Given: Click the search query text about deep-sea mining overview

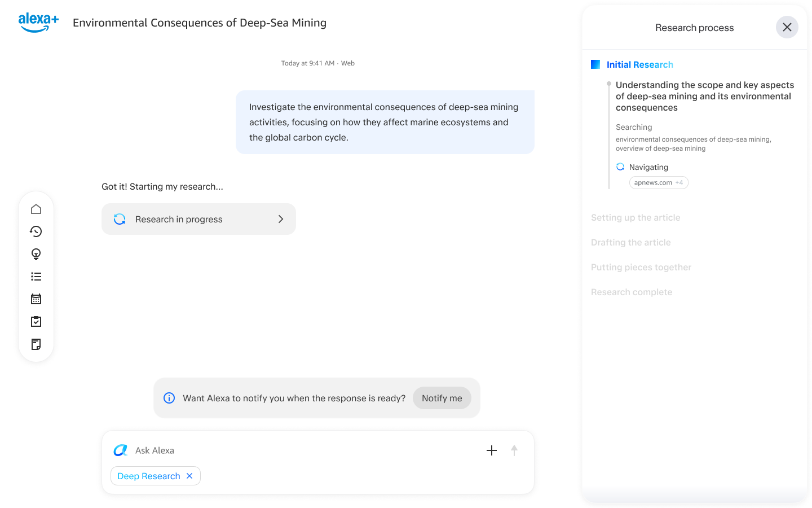Looking at the screenshot, I should click(694, 144).
